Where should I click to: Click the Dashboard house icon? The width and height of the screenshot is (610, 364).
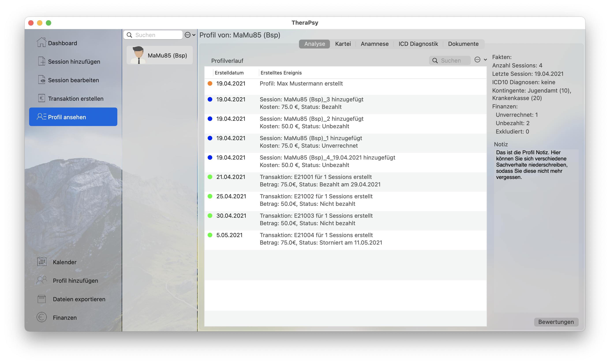coord(41,42)
